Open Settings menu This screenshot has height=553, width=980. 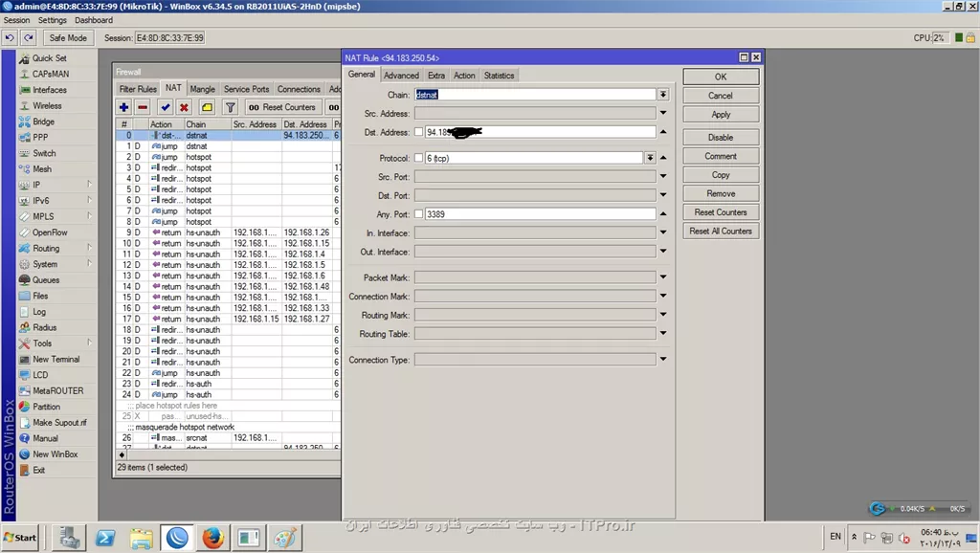(52, 20)
